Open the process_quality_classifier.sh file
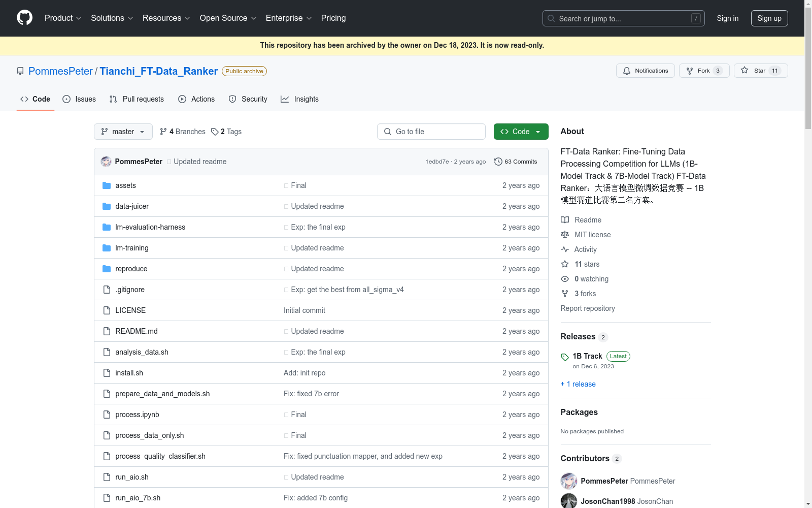812x508 pixels. pyautogui.click(x=160, y=456)
